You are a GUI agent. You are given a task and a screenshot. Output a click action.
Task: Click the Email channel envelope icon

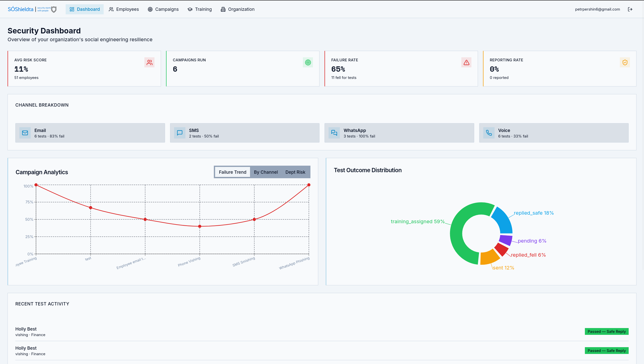point(25,133)
